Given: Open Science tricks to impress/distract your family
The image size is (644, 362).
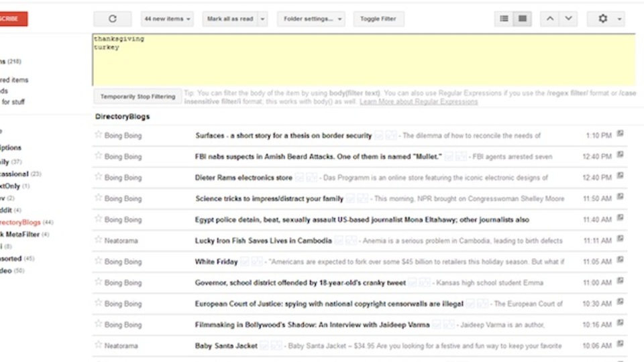Looking at the screenshot, I should [270, 198].
